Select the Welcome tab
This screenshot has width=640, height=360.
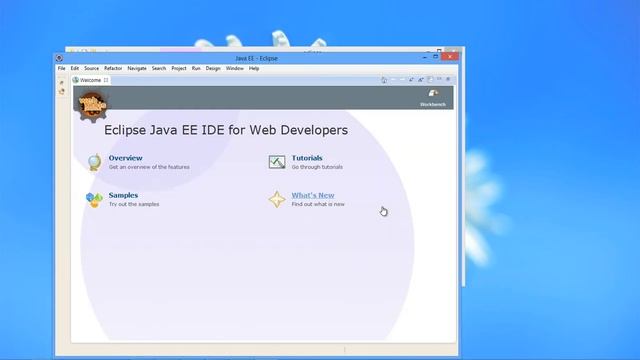pyautogui.click(x=90, y=80)
